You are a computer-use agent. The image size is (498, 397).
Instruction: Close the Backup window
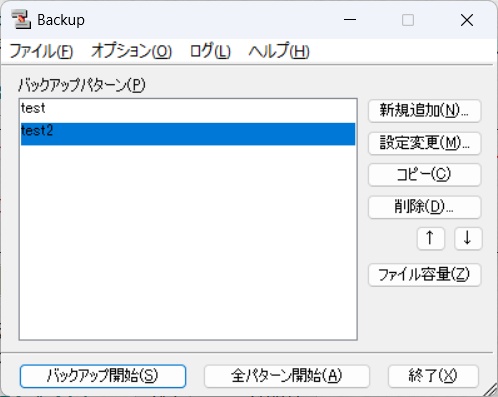coord(467,20)
